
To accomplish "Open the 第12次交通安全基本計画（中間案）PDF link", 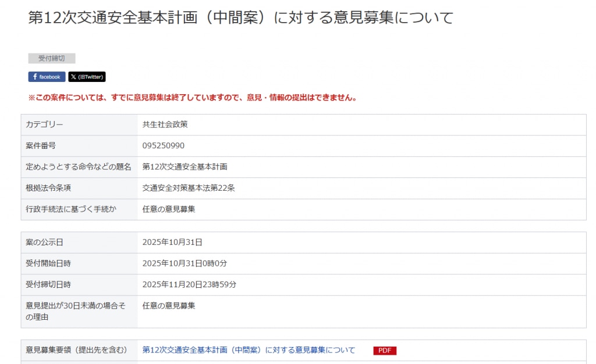I will (249, 350).
